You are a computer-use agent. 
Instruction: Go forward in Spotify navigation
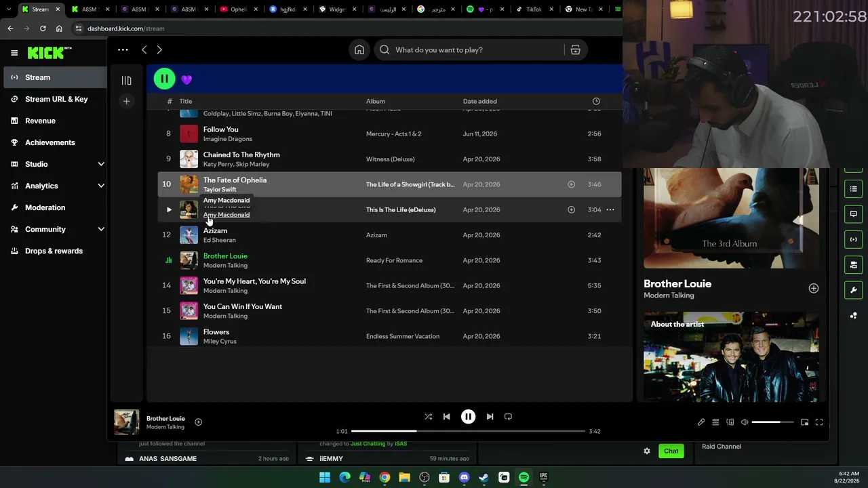(x=159, y=49)
